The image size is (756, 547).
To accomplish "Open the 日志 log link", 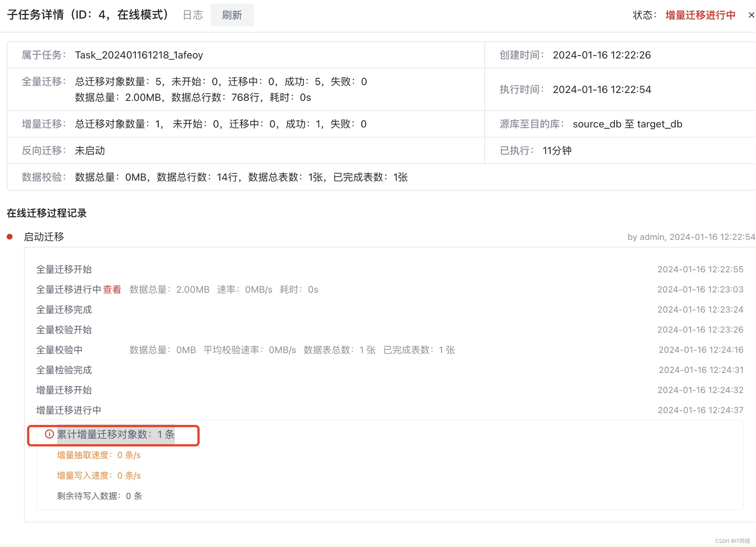I will (x=193, y=15).
